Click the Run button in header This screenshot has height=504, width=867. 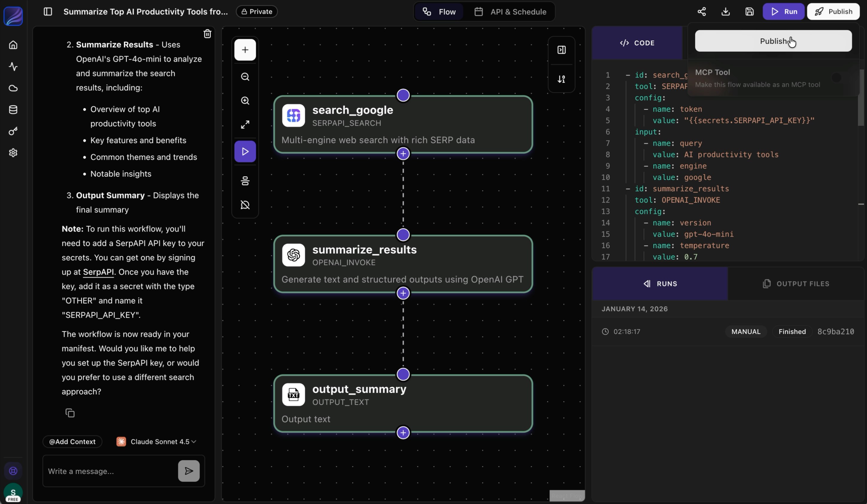click(783, 12)
